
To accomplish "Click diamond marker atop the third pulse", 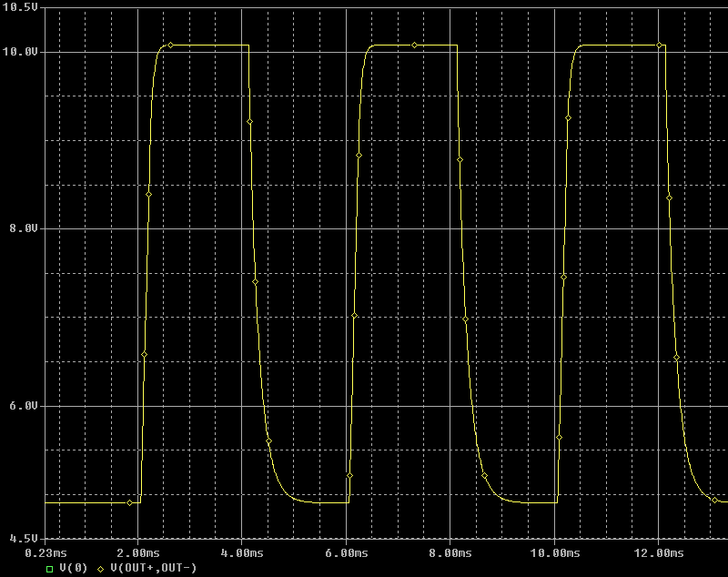I will [661, 45].
